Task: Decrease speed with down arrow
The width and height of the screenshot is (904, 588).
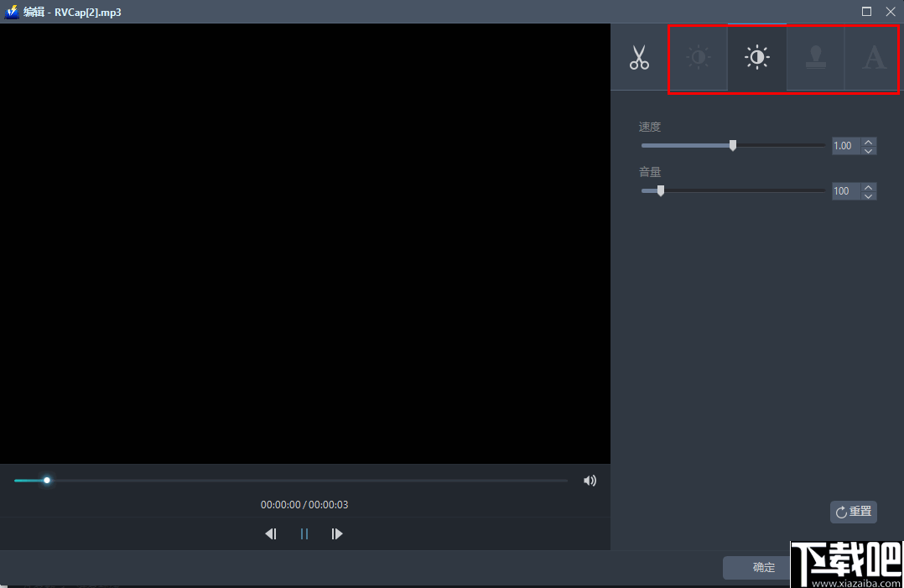Action: [868, 150]
